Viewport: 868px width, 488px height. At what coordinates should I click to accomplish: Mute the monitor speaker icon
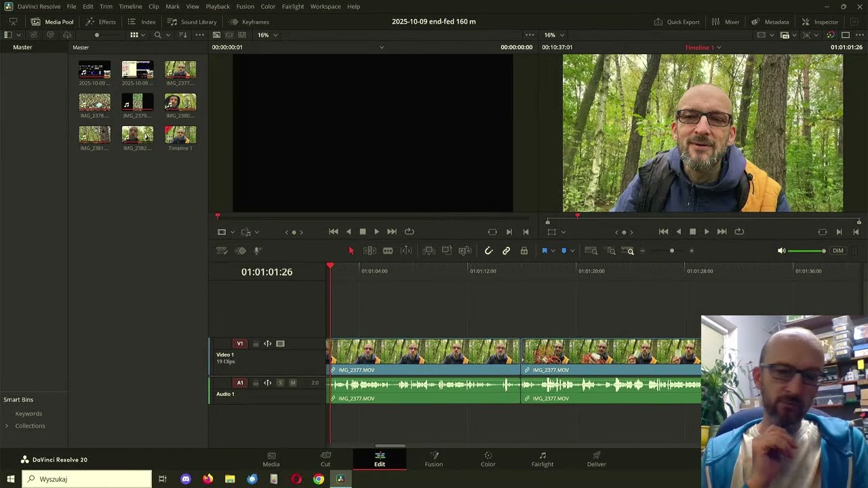coord(781,251)
